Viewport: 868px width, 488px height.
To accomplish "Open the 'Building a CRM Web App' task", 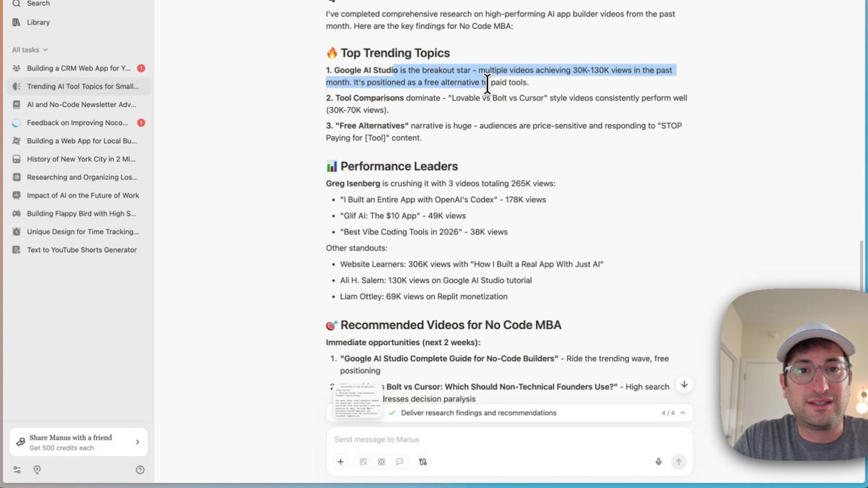I will coord(78,68).
